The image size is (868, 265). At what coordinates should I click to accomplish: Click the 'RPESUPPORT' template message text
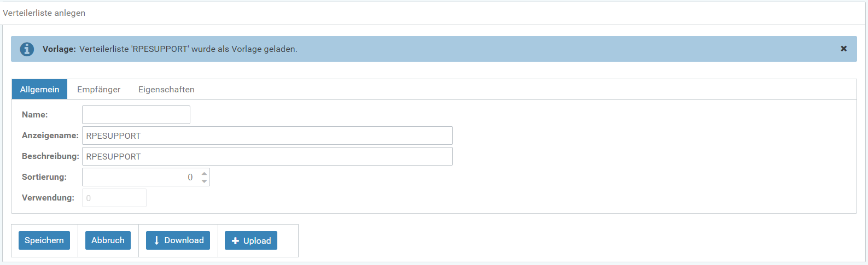click(x=188, y=49)
